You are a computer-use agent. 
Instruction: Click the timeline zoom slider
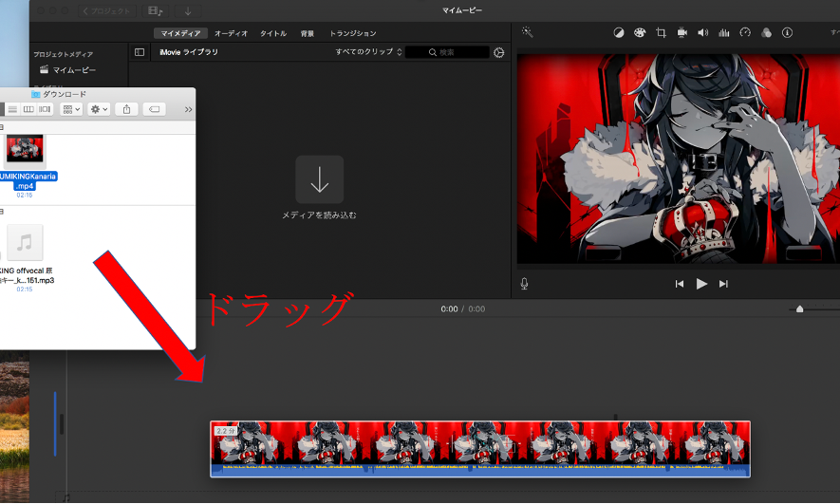tap(799, 309)
